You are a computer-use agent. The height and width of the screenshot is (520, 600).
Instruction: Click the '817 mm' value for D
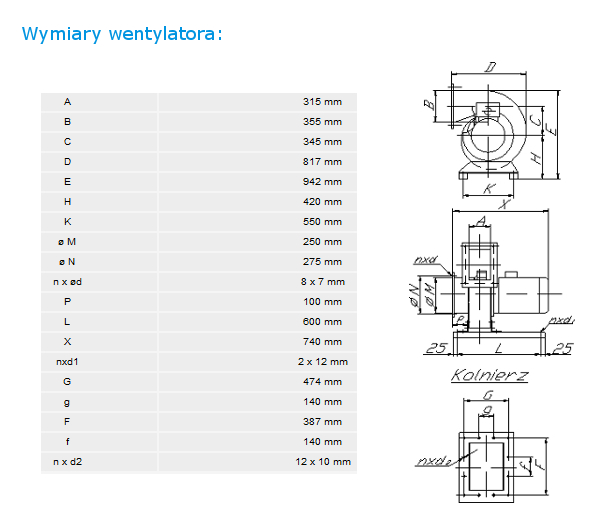point(322,162)
